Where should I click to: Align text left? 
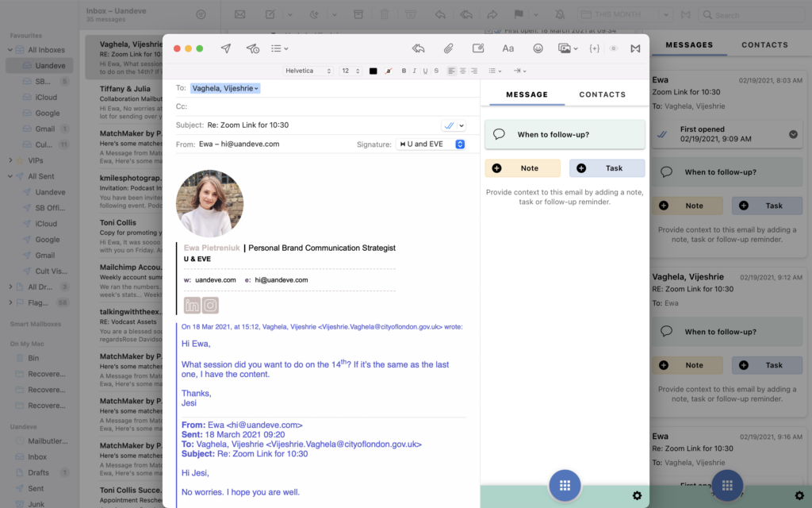tap(451, 71)
